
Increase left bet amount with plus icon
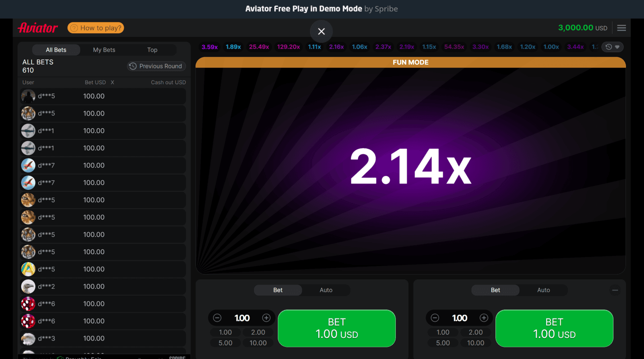(266, 318)
